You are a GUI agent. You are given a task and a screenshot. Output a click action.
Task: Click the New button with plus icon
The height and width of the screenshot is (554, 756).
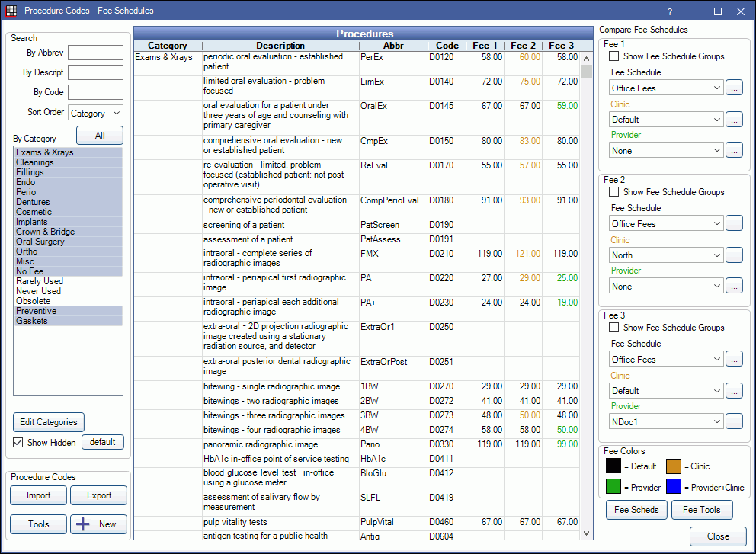[x=98, y=524]
